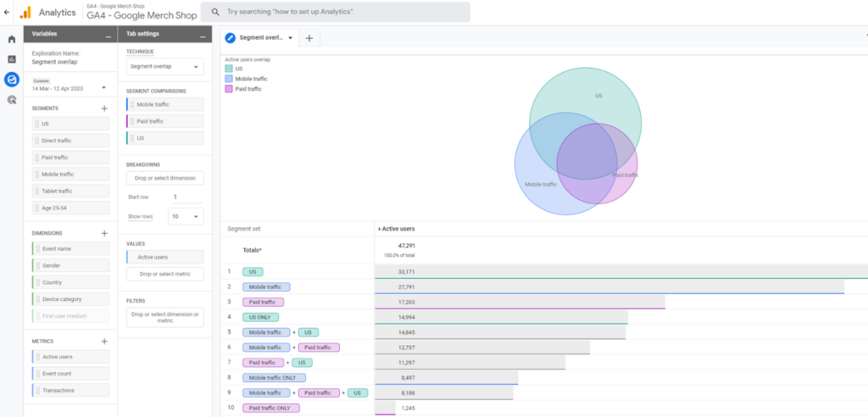Minimize the Tab settings panel
This screenshot has height=417, width=868.
coord(202,36)
